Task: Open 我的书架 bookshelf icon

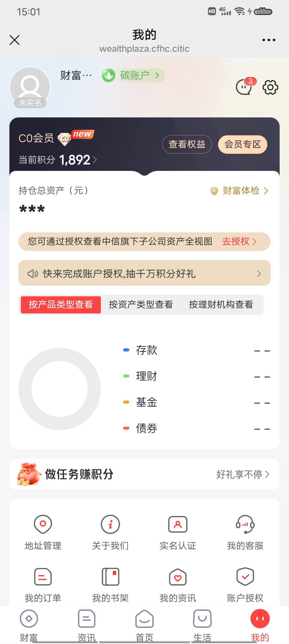Action: point(110,577)
